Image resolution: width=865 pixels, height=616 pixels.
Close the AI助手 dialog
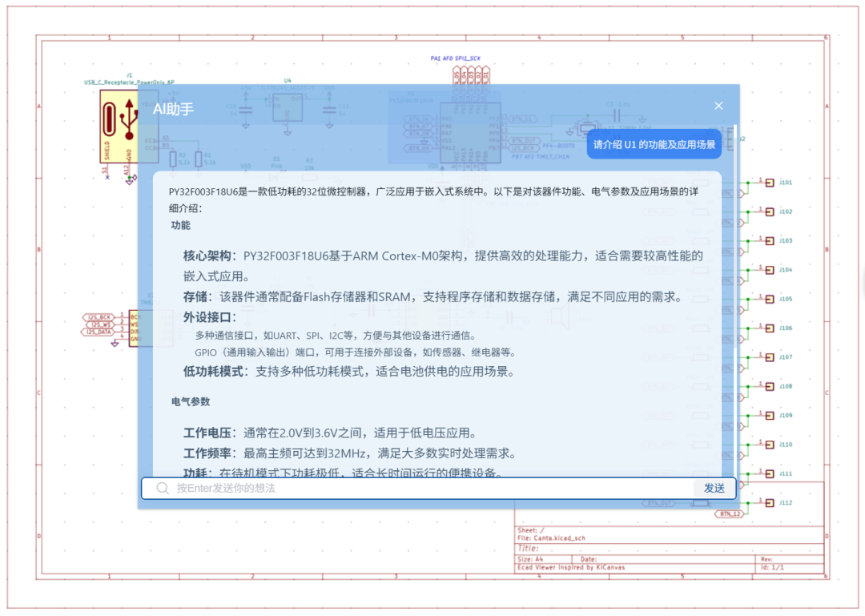point(718,106)
